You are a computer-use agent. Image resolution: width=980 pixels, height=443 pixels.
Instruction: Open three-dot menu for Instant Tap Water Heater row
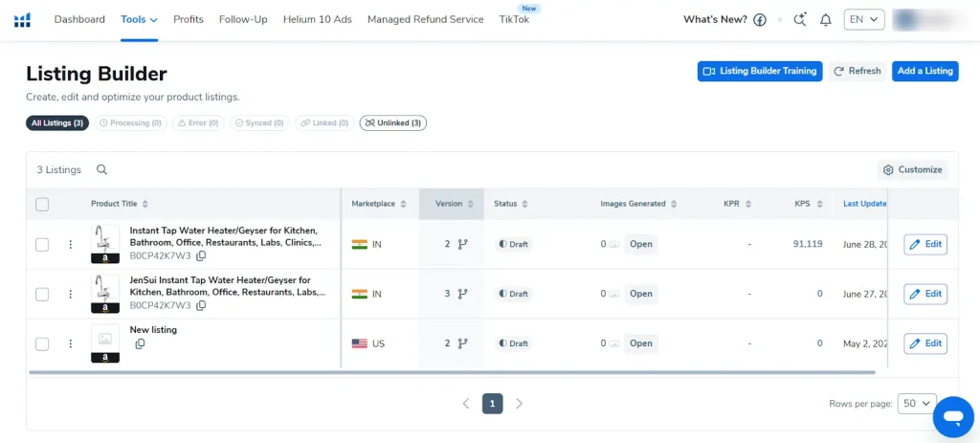[71, 244]
